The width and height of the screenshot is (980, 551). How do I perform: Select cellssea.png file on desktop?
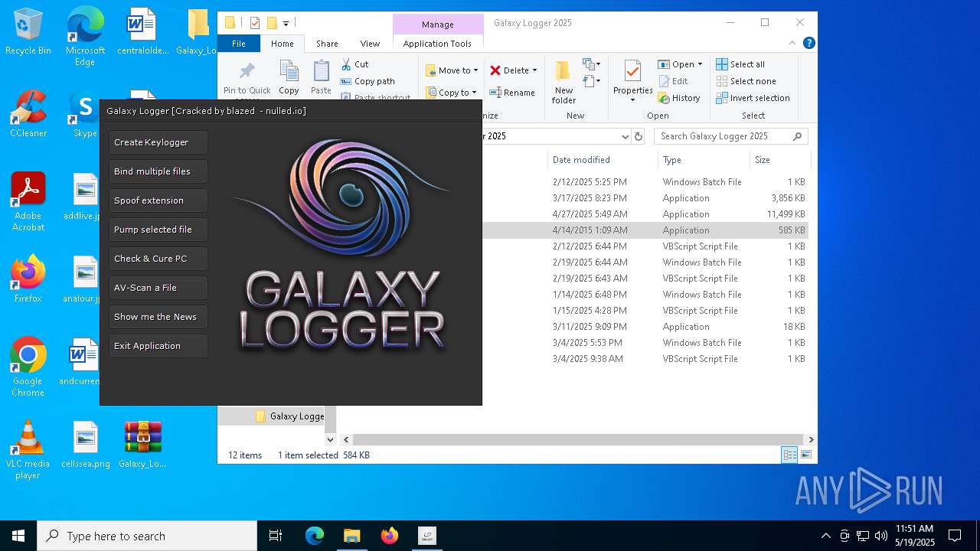85,445
